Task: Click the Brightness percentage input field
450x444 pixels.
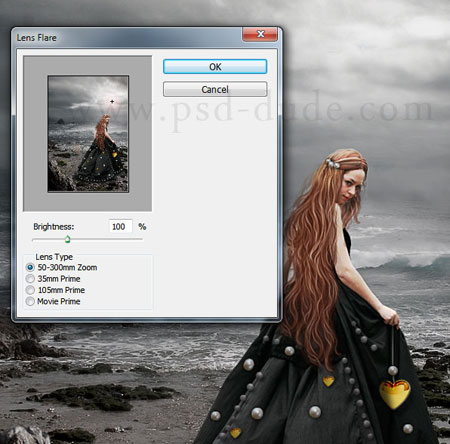Action: pos(120,227)
